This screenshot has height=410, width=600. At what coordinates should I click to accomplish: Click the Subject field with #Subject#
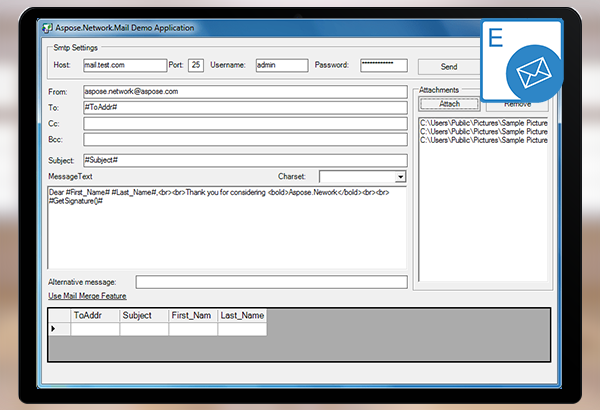[x=245, y=160]
